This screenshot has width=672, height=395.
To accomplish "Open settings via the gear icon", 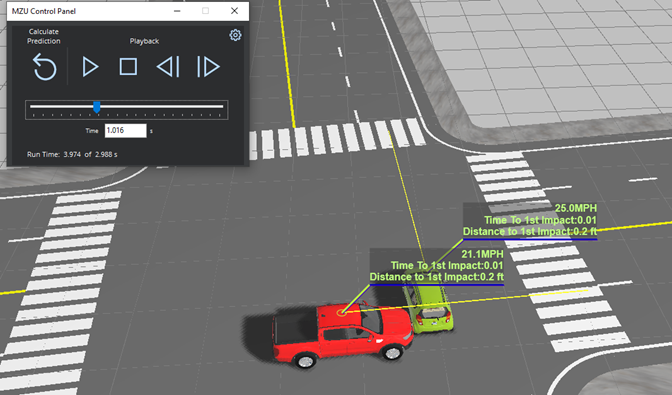I will pos(235,35).
